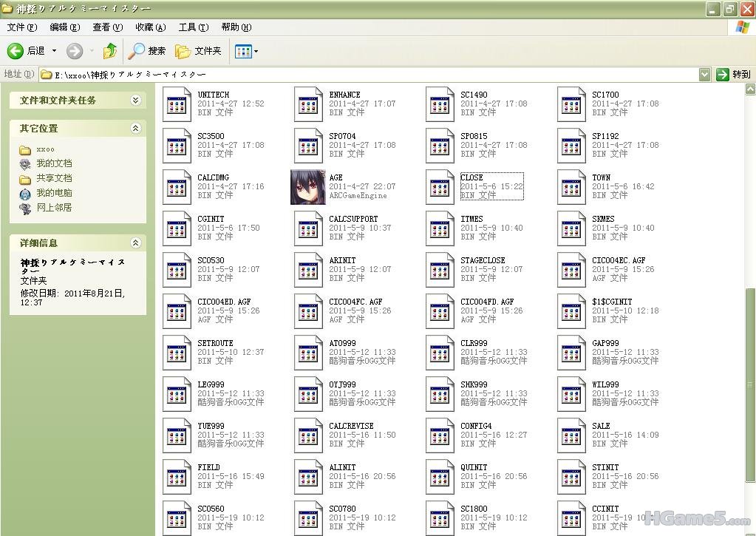Viewport: 756px width, 536px height.
Task: Open the 工具(T) menu
Action: [193, 27]
